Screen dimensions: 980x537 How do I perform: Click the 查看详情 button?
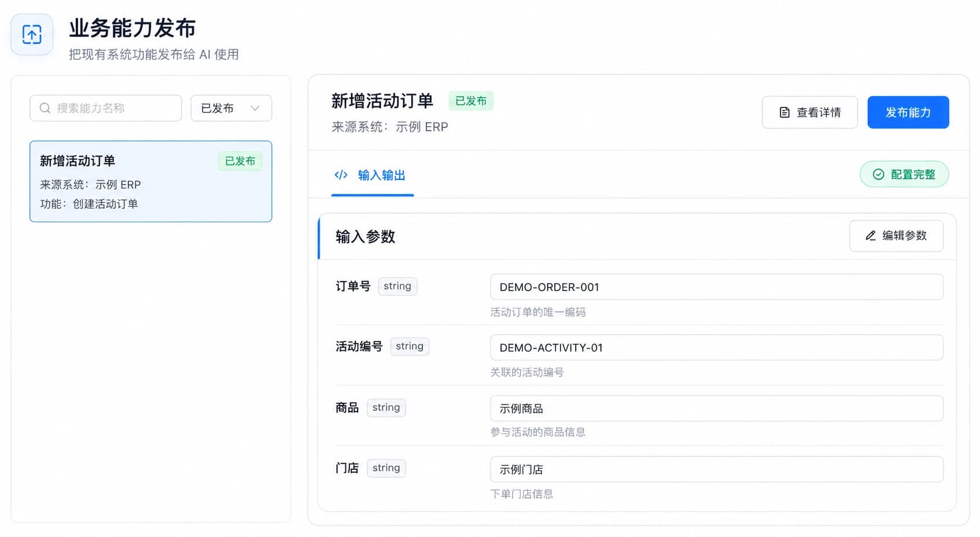pos(809,112)
